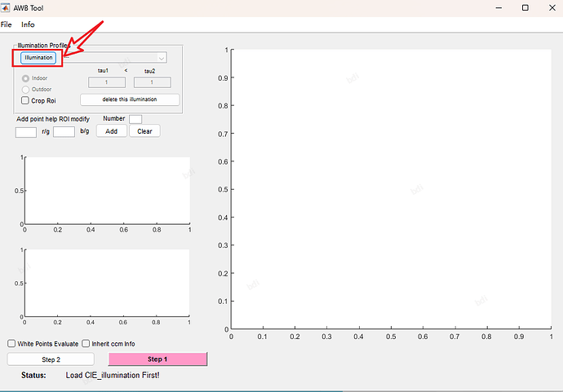
Task: Click the pink Step 1 button
Action: tap(157, 359)
